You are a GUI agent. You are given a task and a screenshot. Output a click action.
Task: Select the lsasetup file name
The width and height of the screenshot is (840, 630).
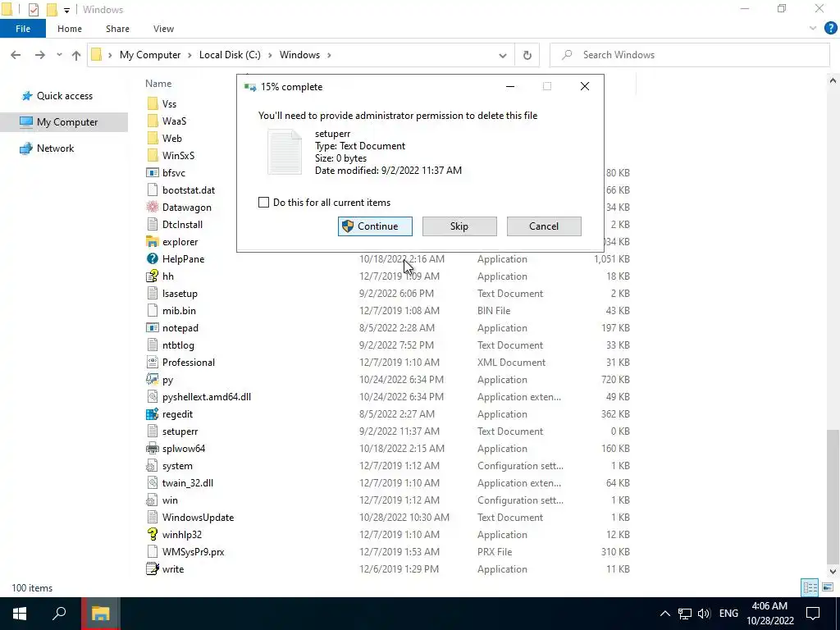[x=180, y=294]
